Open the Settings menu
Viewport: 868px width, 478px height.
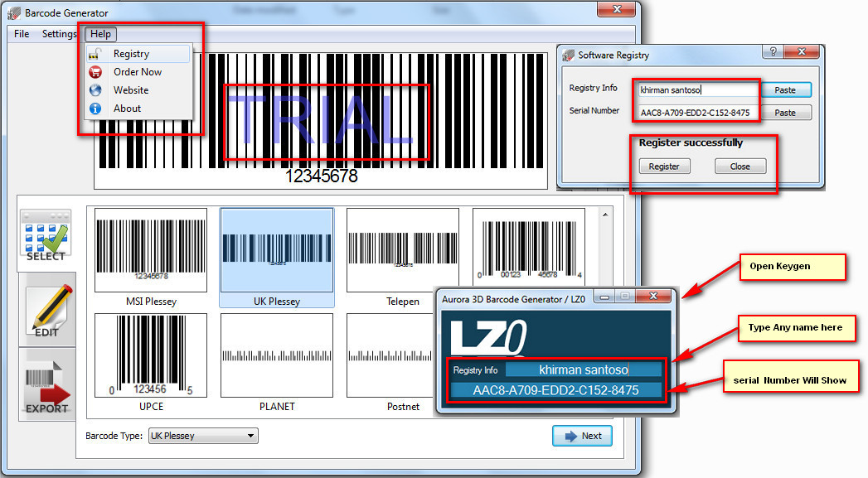point(59,34)
